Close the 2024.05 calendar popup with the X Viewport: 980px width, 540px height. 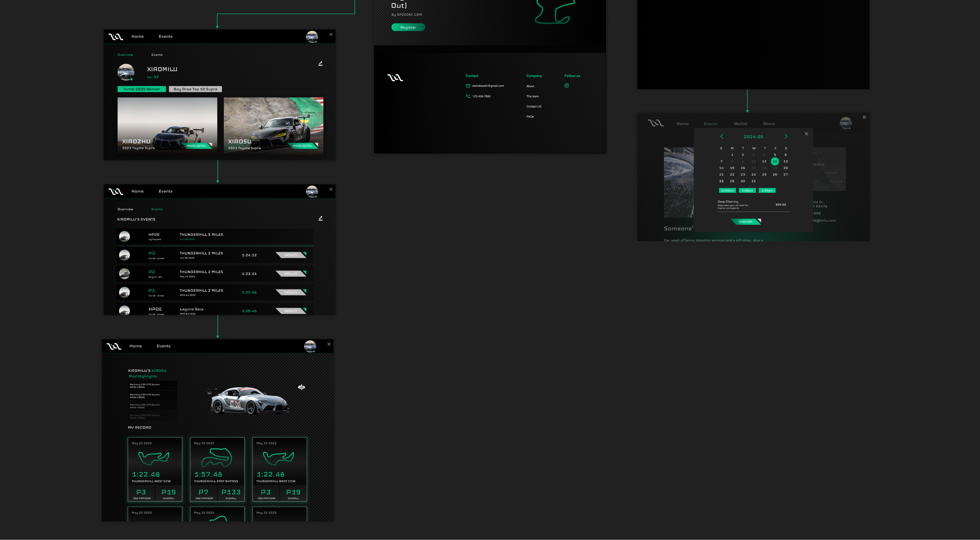pos(806,134)
